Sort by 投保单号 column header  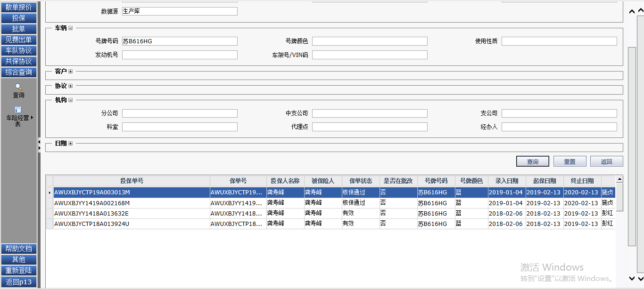pos(132,181)
